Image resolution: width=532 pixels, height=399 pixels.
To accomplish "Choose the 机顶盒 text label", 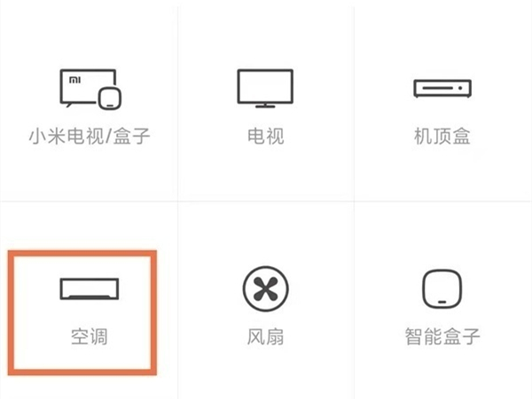I will [442, 136].
